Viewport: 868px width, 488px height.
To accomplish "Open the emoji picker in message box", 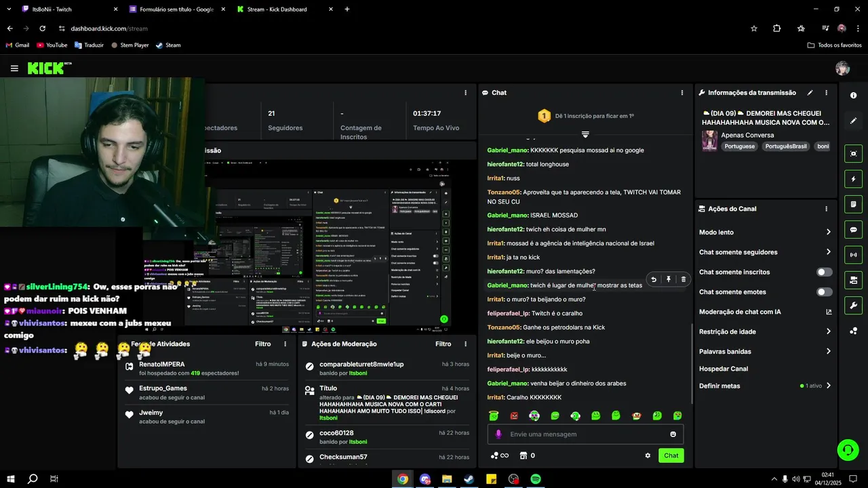I will (x=673, y=434).
